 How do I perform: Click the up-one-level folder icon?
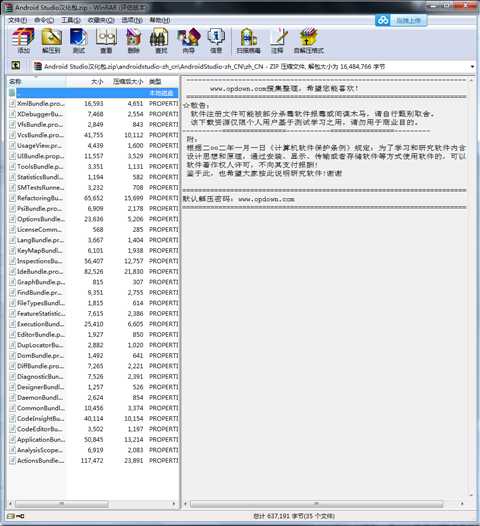point(16,66)
